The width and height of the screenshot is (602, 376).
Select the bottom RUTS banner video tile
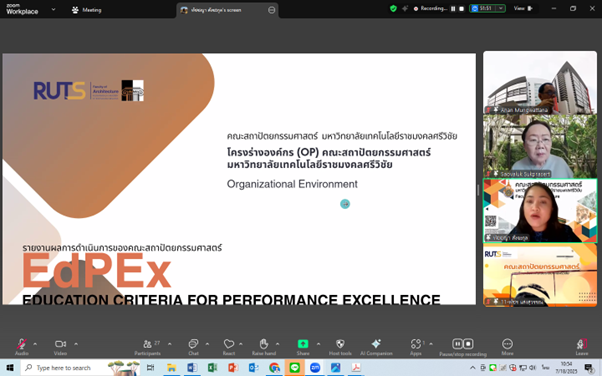point(540,275)
